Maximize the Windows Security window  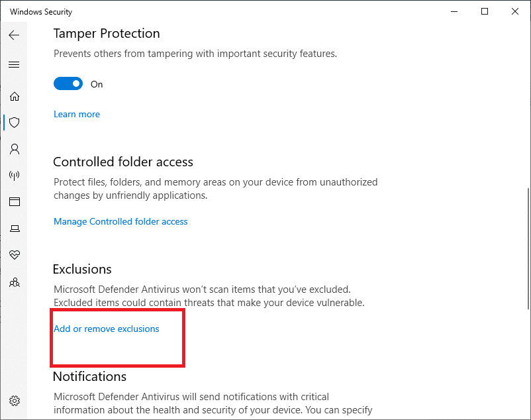[x=485, y=12]
